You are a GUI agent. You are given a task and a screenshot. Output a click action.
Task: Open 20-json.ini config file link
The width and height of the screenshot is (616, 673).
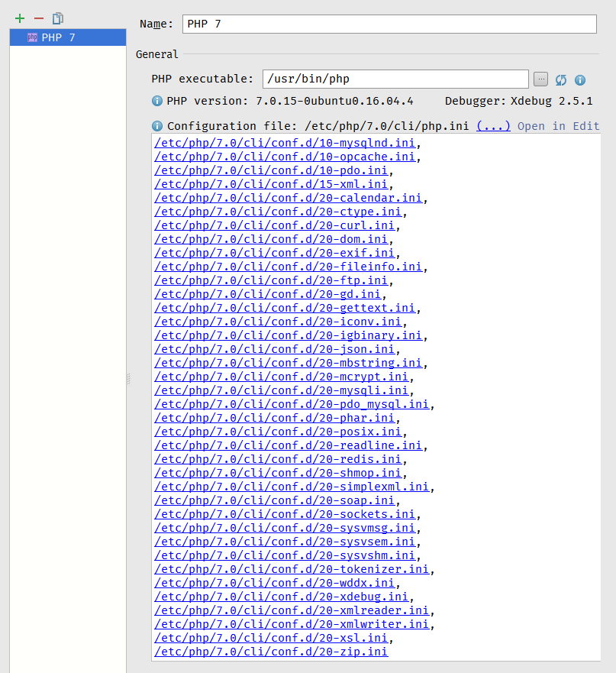[275, 349]
